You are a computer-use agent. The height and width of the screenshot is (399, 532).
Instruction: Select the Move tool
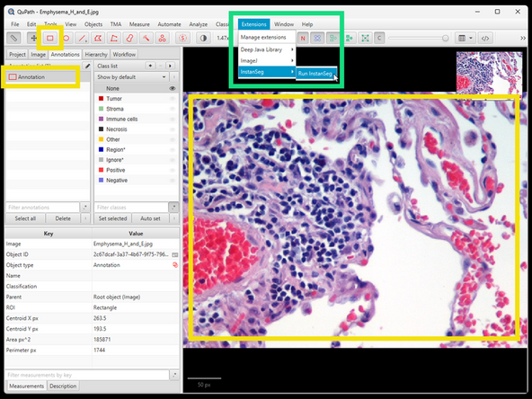coord(33,38)
